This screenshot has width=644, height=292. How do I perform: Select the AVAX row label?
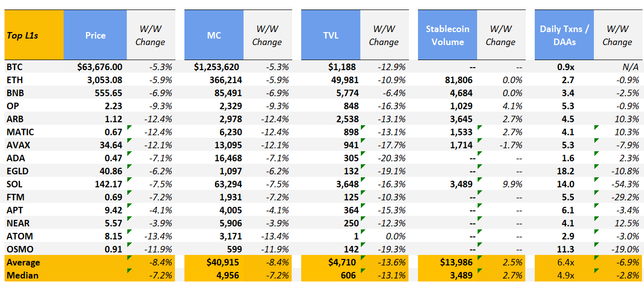point(18,145)
